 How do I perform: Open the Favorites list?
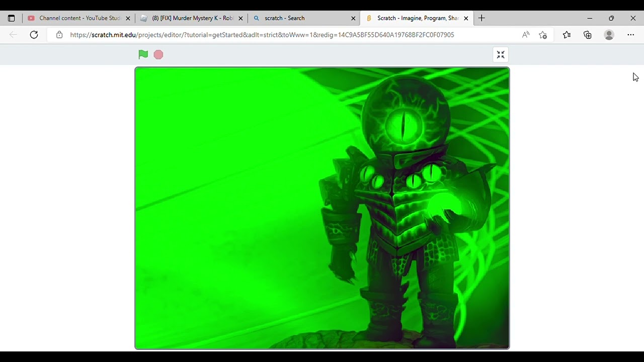click(567, 35)
